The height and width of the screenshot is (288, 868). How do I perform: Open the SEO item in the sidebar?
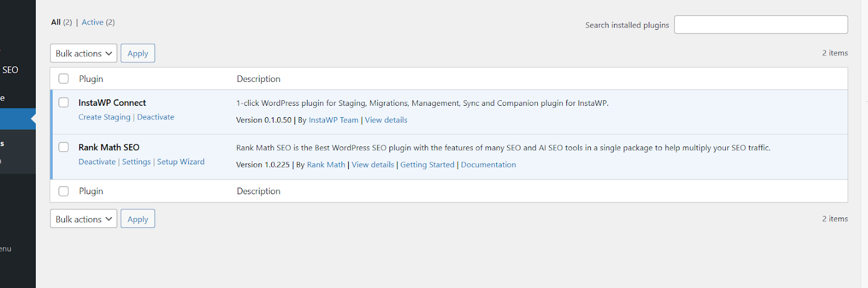pos(10,70)
